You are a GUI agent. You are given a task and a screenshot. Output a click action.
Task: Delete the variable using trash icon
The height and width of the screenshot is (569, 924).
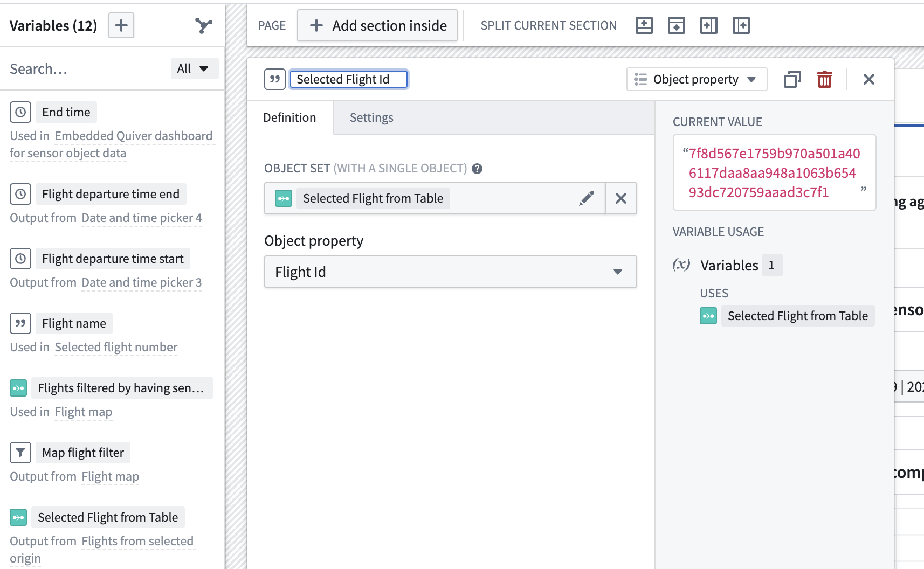(824, 79)
